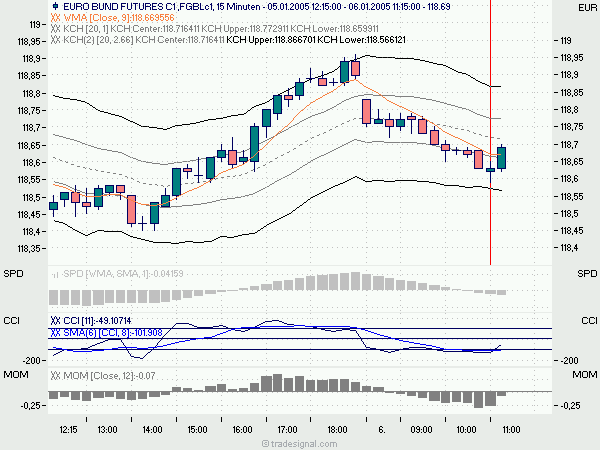The image size is (600, 450).
Task: Click the -200 label on left CCI axis
Action: pos(31,360)
